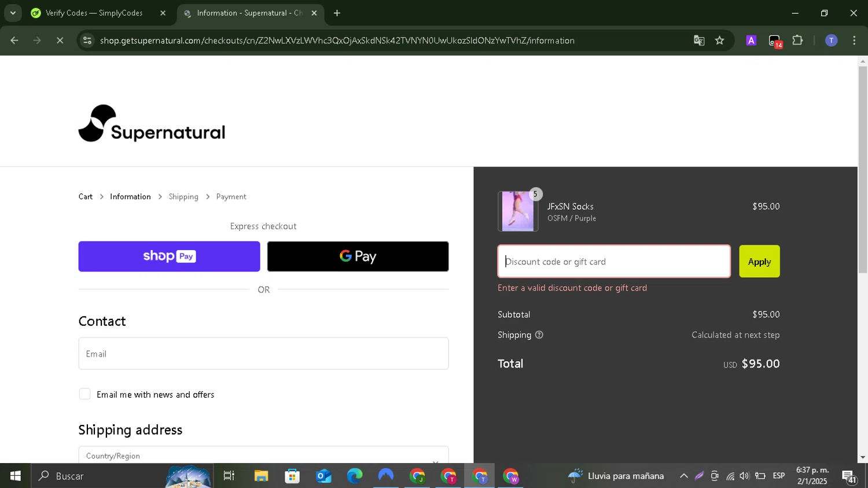
Task: Open the battery icon in tray
Action: [x=760, y=476]
